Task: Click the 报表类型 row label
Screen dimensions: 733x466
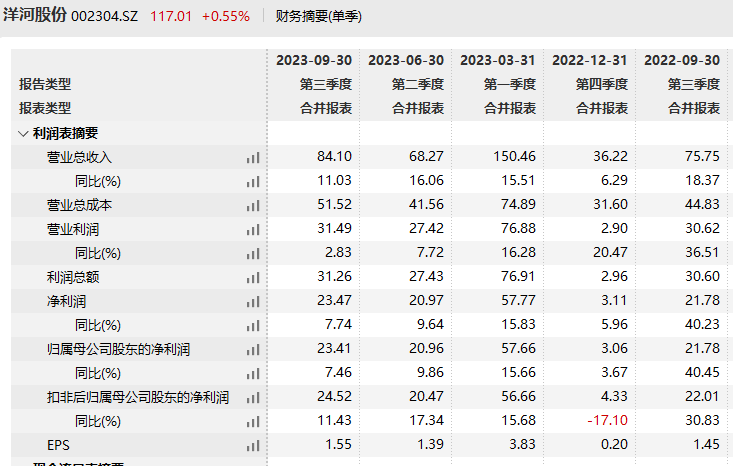Action: [45, 108]
